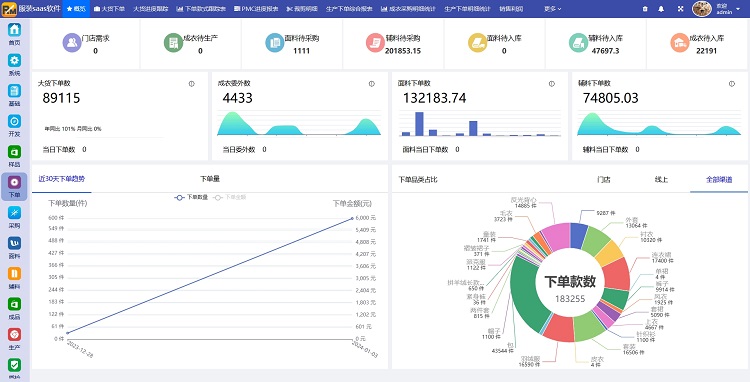750x382 pixels.
Task: Open the 开发 compass sidebar icon
Action: [x=14, y=121]
